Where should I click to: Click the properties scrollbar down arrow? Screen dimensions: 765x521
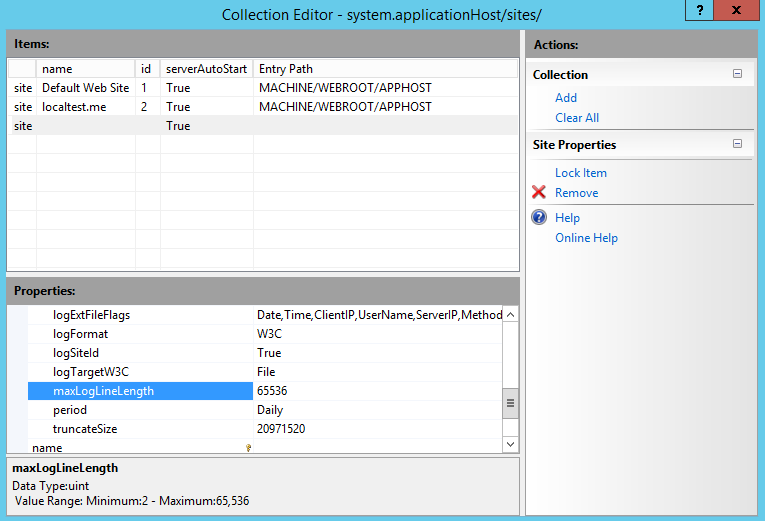point(510,444)
